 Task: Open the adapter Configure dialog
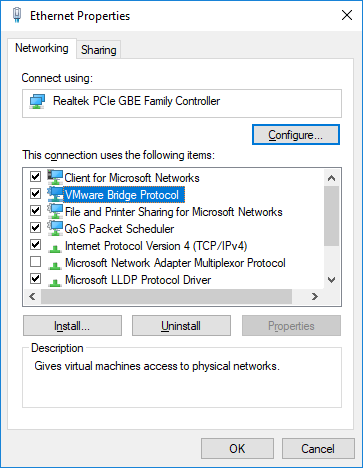[x=296, y=135]
